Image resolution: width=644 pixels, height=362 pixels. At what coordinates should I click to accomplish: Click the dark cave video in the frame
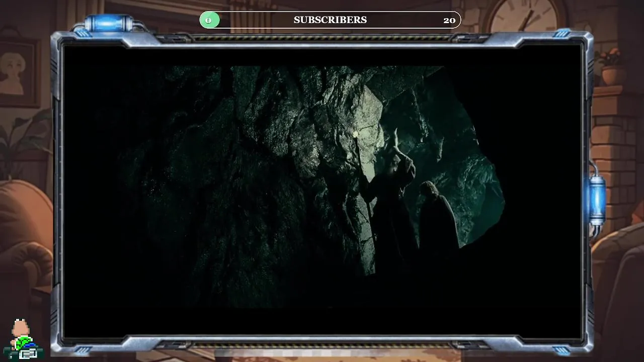click(x=322, y=191)
